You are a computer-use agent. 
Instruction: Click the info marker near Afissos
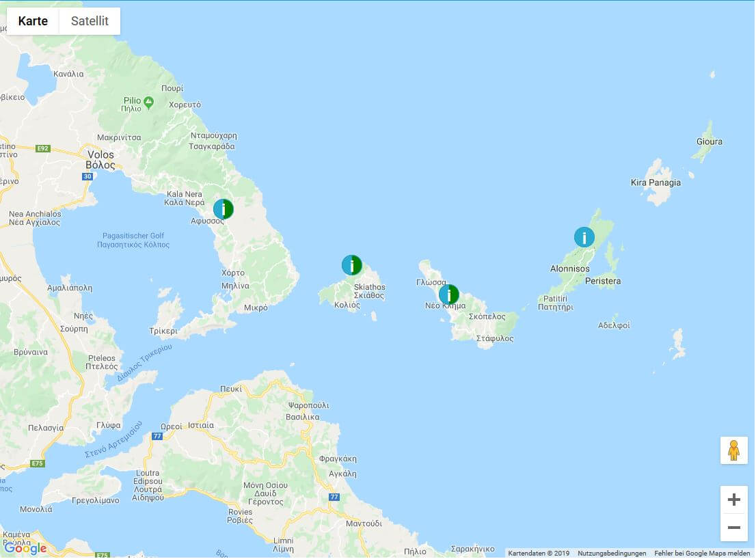(224, 210)
